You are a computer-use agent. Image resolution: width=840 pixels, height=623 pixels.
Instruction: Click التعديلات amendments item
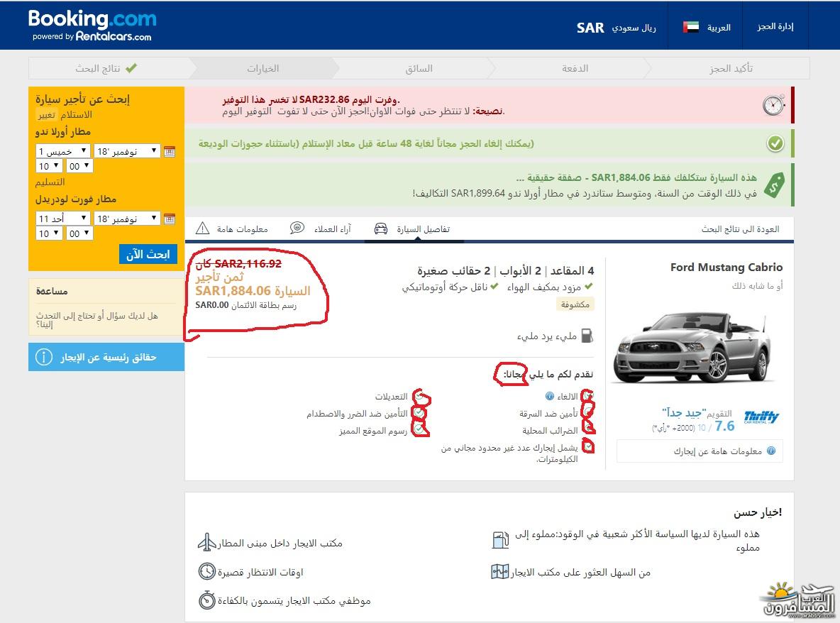[x=391, y=397]
